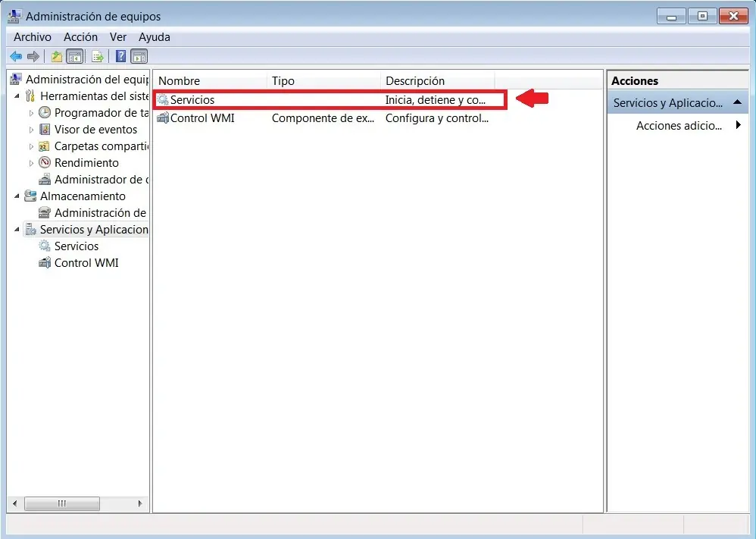The width and height of the screenshot is (756, 539).
Task: Select Control WMI label in the tree
Action: point(86,262)
